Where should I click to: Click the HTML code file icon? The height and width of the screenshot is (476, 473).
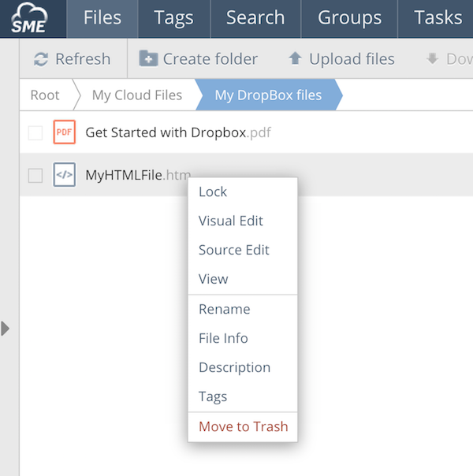pos(64,175)
